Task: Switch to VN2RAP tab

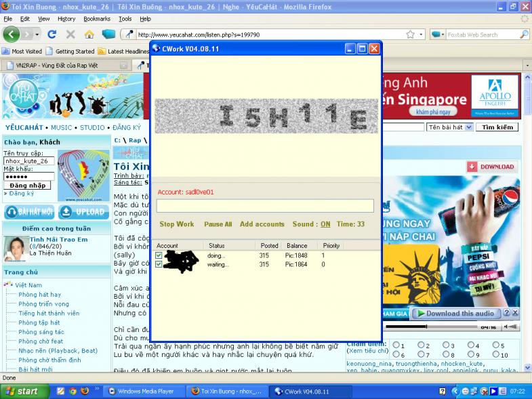Action: coord(67,65)
